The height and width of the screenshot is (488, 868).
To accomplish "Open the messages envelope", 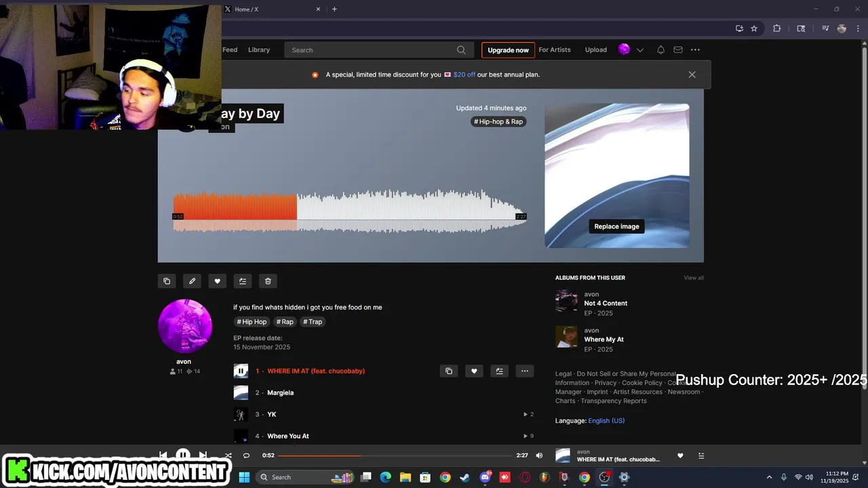I will coord(678,49).
